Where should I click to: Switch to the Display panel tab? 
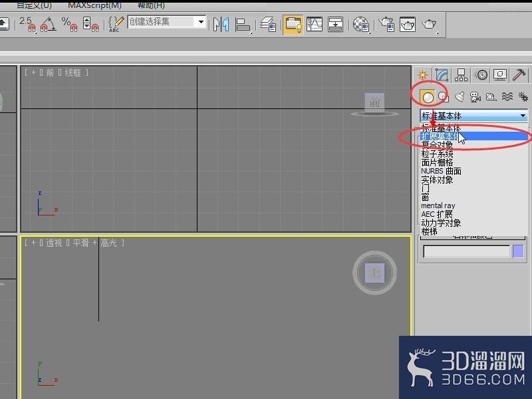500,74
